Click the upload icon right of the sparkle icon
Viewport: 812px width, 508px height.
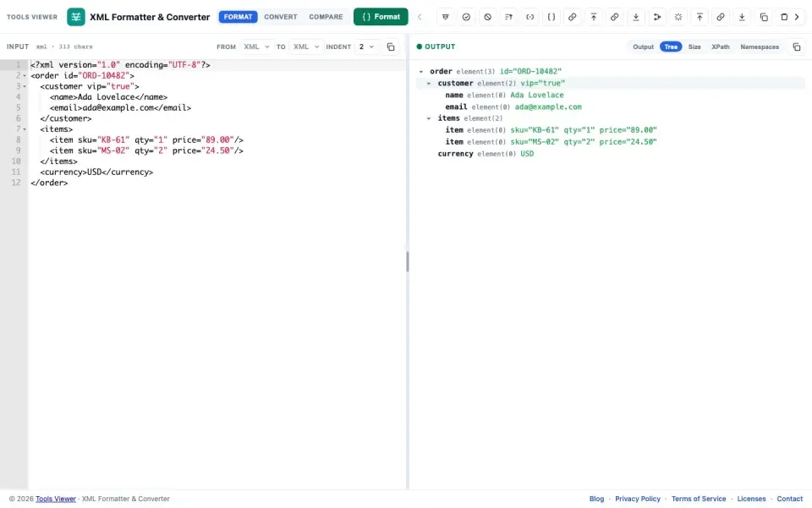pyautogui.click(x=700, y=17)
